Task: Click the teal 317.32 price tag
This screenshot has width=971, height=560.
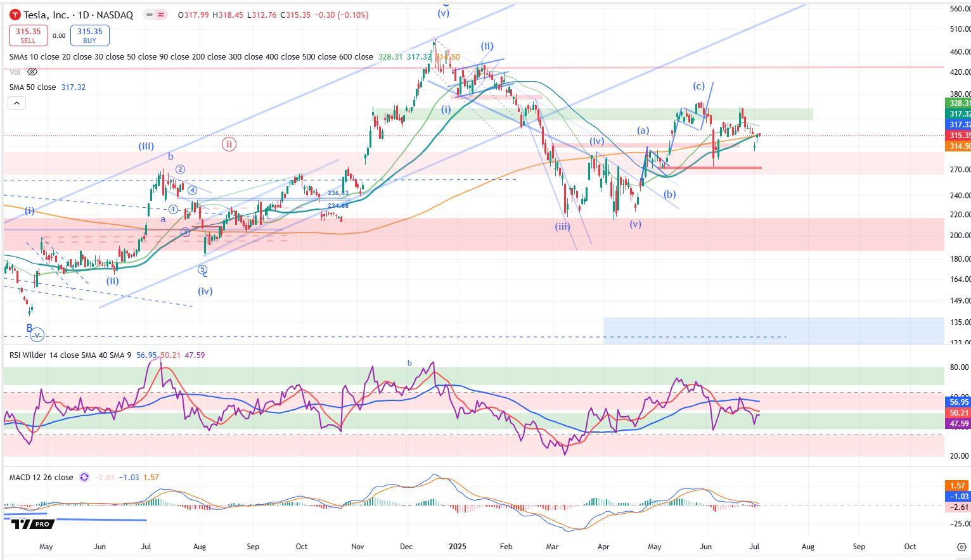Action: [959, 114]
